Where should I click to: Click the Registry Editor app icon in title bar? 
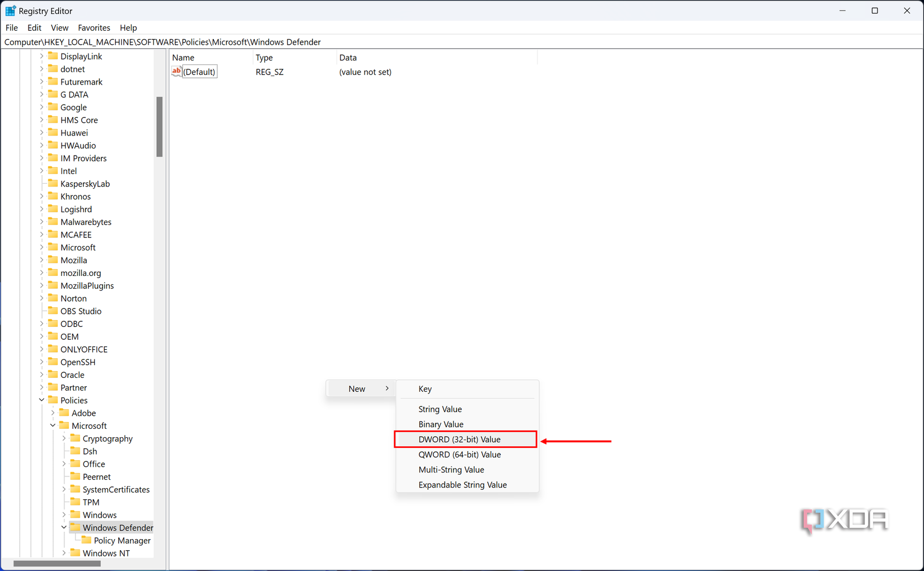[x=10, y=11]
